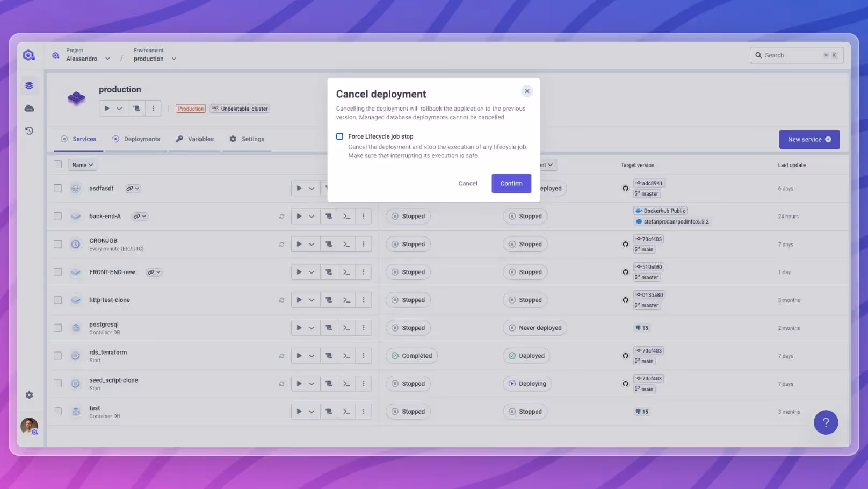Click play button for back-end-A
The image size is (868, 489).
click(x=299, y=216)
